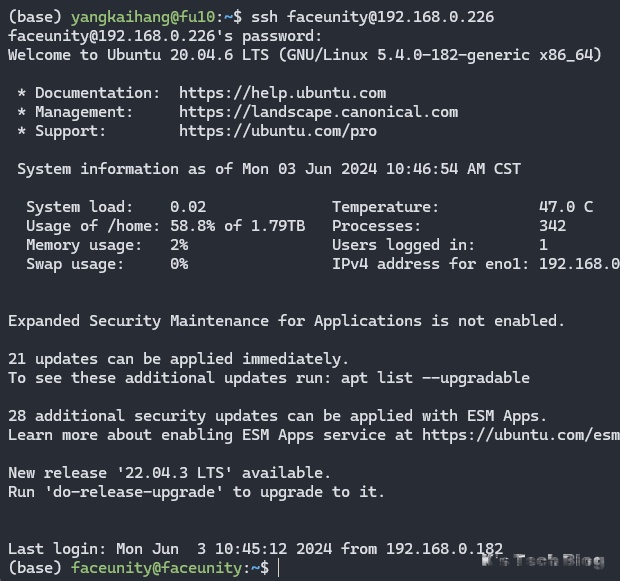Click the System information timestamp line
The image size is (620, 581).
click(282, 169)
